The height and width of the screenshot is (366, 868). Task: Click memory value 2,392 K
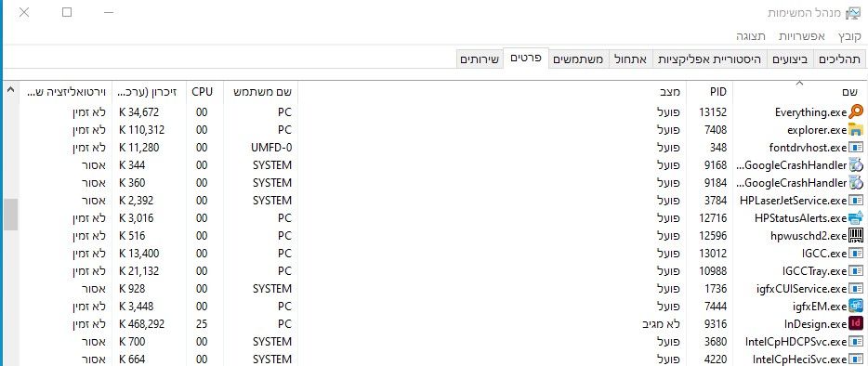[x=137, y=201]
